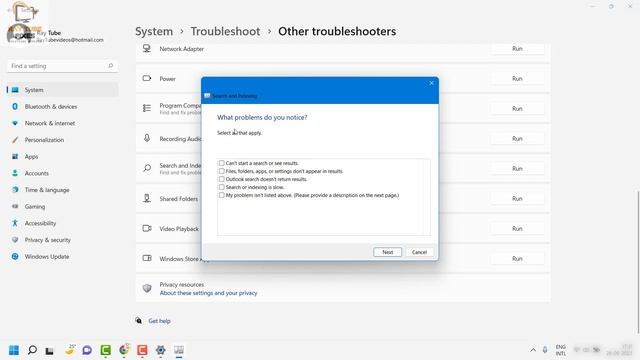The image size is (640, 360).
Task: Click the Windows Store Apps icon
Action: pos(147,258)
